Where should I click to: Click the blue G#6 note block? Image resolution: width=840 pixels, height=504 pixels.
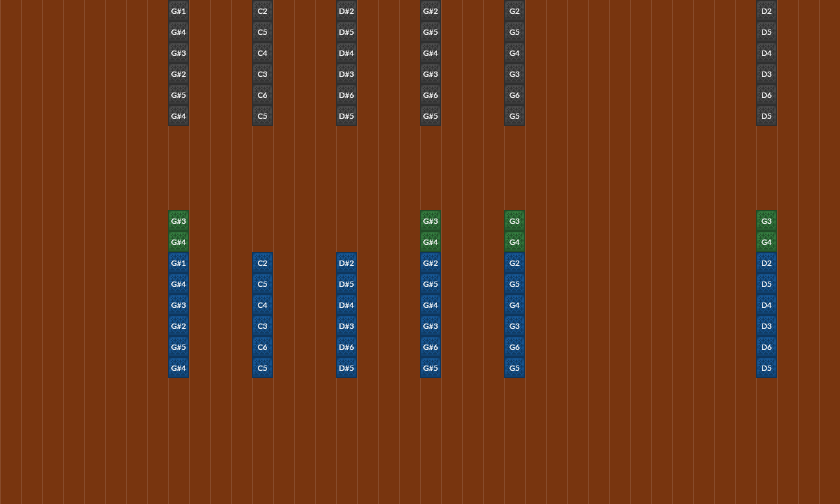coord(430,346)
